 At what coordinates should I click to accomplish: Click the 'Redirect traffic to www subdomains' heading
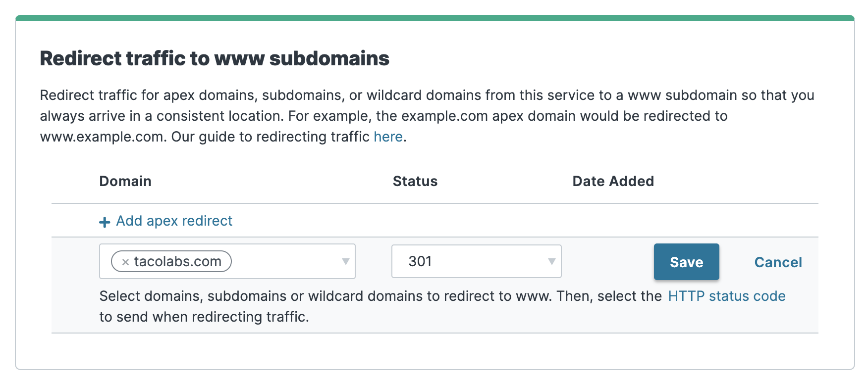tap(215, 58)
